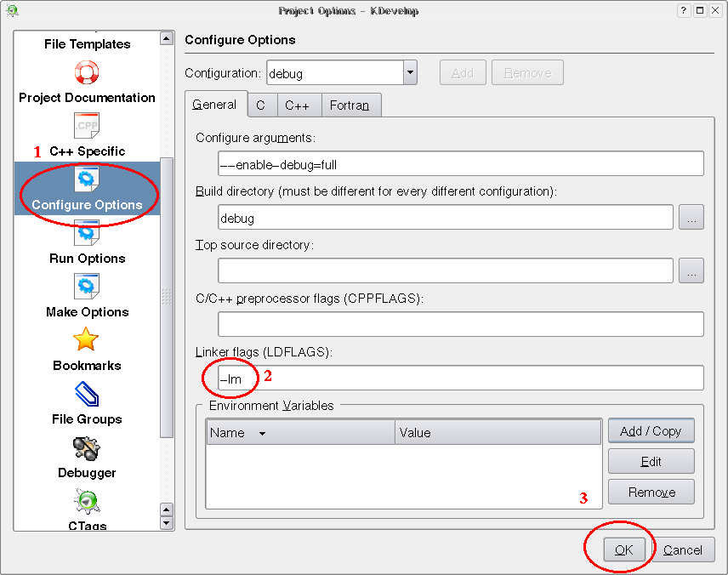Click the sidebar scrollbar thumb
The image size is (728, 575).
pos(167,297)
